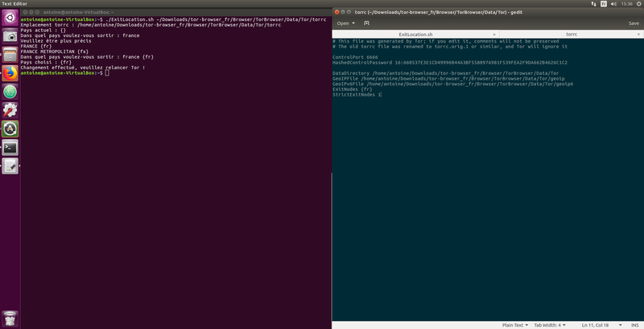Save the torrc file
This screenshot has width=644, height=329.
click(633, 23)
